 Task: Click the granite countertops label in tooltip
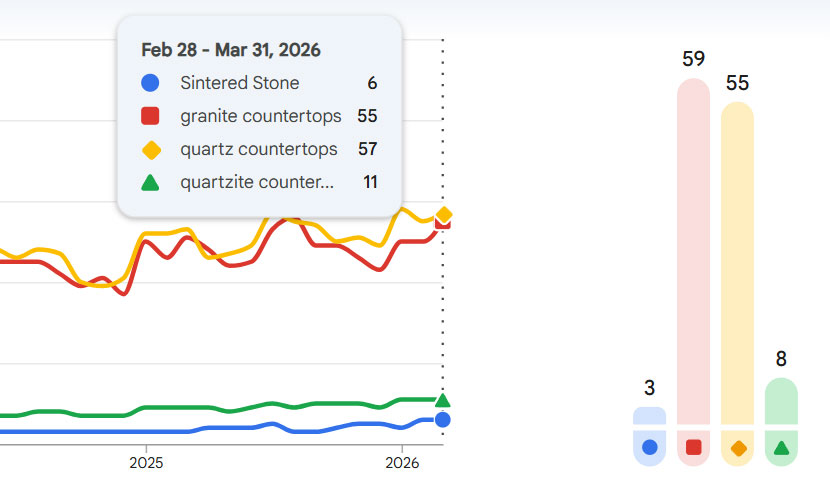(x=260, y=116)
